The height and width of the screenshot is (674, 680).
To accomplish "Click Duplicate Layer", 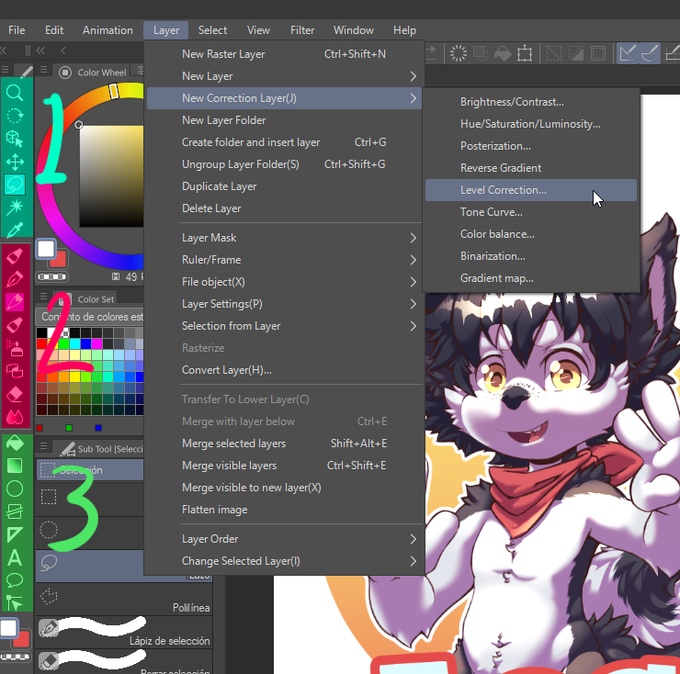I will click(x=284, y=186).
